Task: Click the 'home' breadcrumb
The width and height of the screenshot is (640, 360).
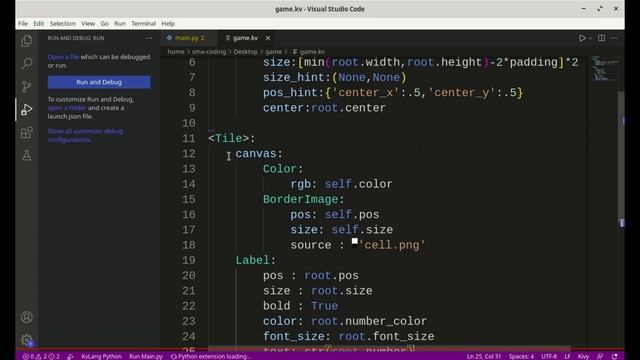Action: (x=176, y=52)
